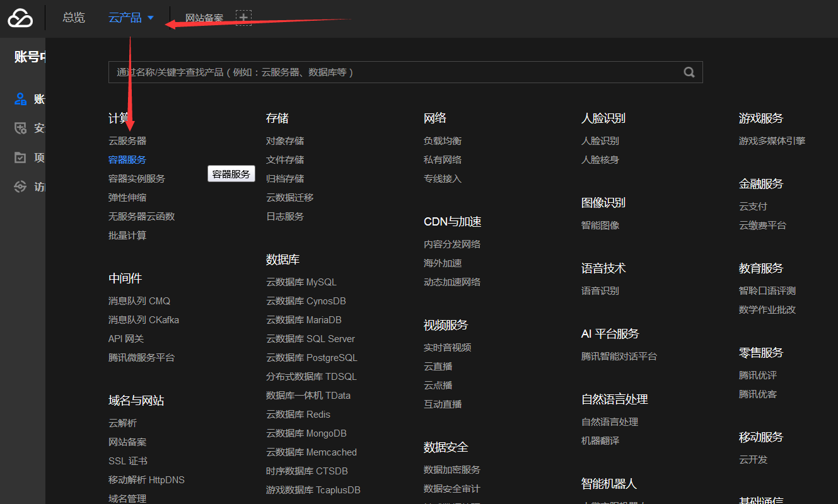Go to the 总览 overview tab

[x=74, y=18]
